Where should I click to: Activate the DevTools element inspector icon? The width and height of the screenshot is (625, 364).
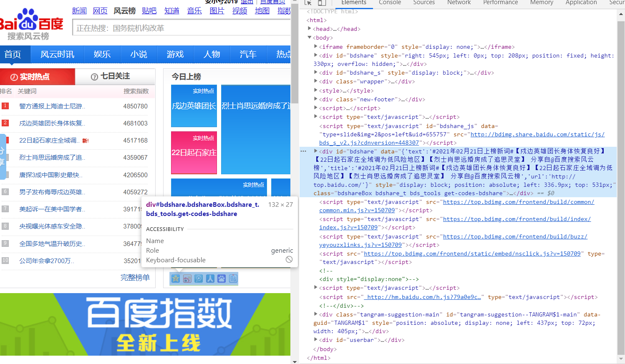pyautogui.click(x=308, y=3)
